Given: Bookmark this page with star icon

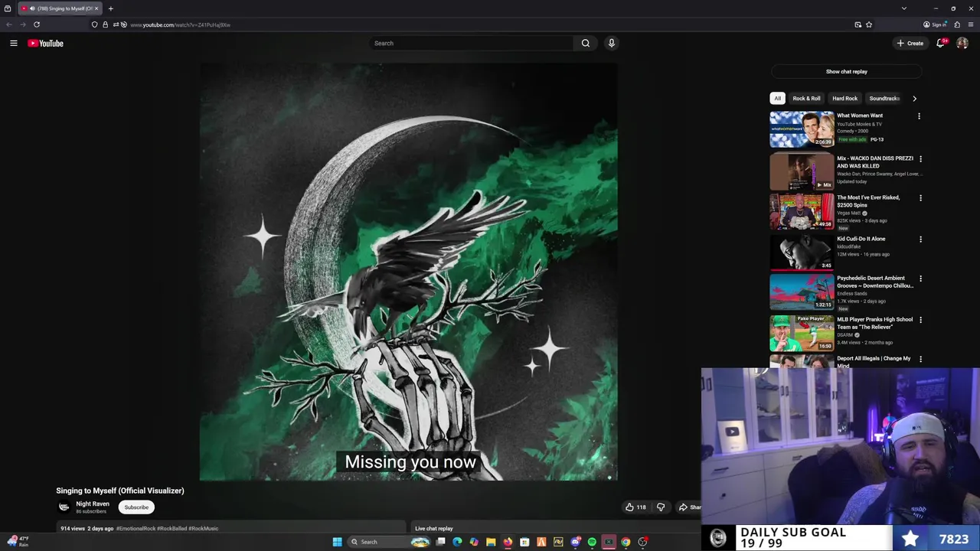Looking at the screenshot, I should (869, 24).
